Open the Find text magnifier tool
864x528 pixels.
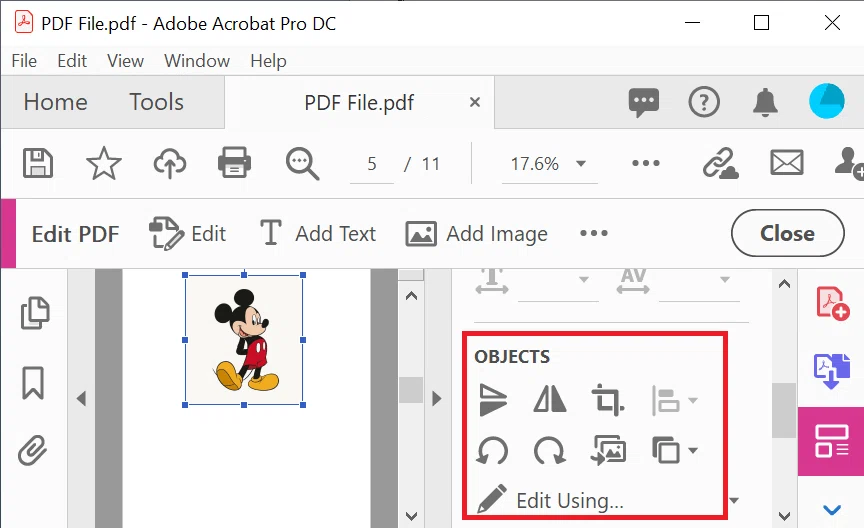click(302, 164)
